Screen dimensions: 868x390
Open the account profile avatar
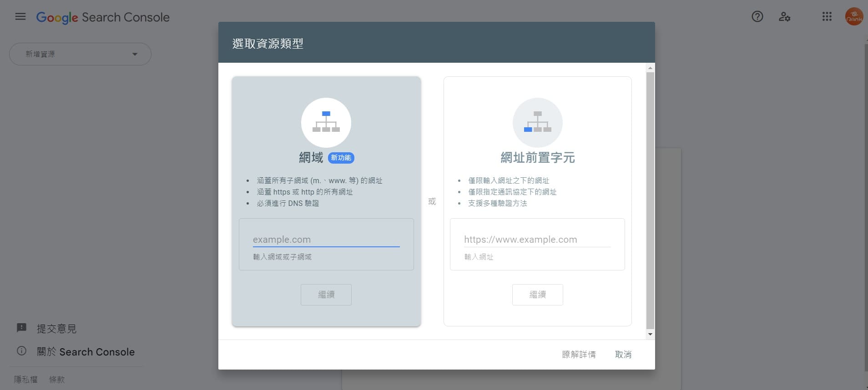854,17
